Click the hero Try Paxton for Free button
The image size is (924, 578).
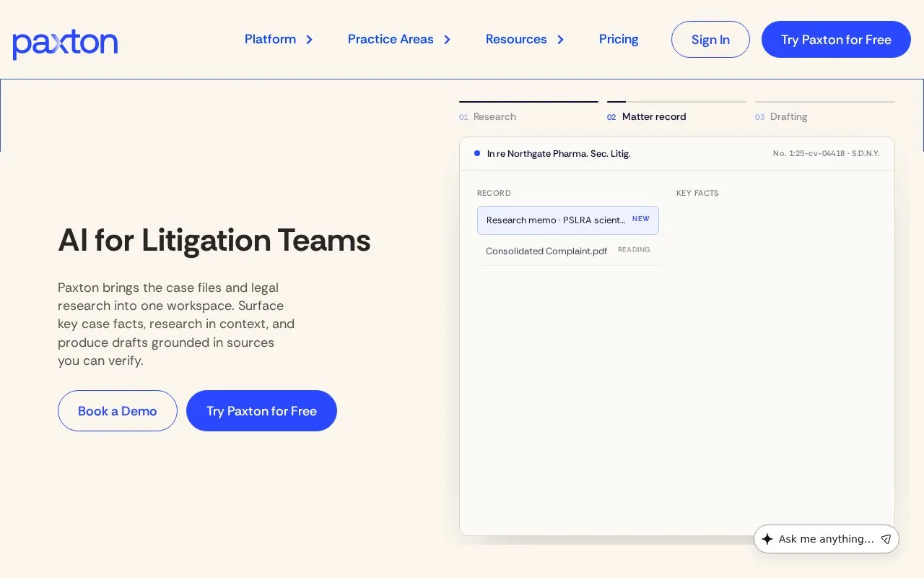[x=261, y=411]
